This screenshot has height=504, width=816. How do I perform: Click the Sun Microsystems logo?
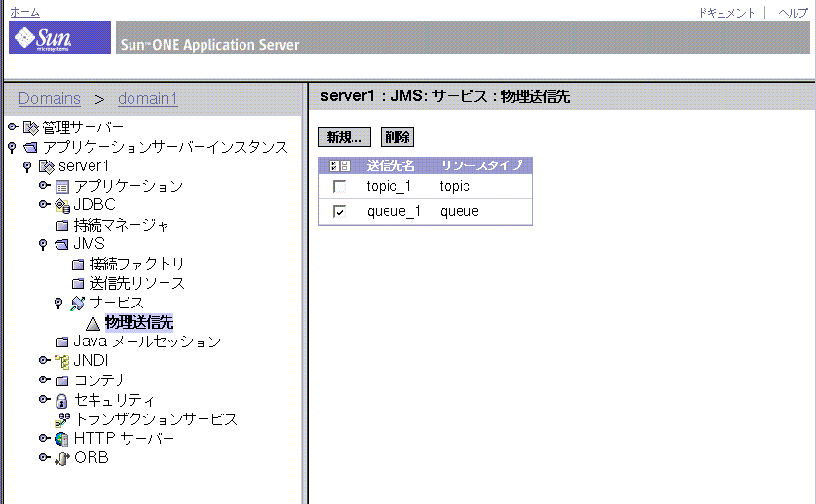point(59,38)
